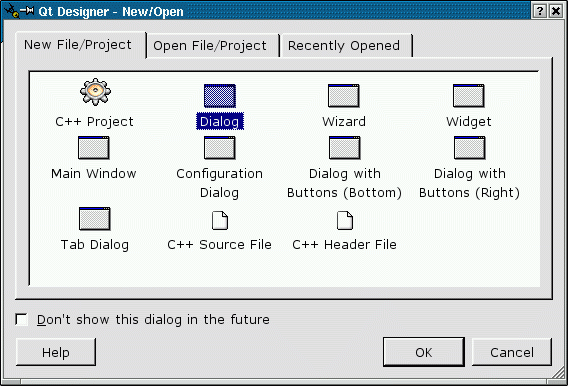The height and width of the screenshot is (386, 568).
Task: Click the What's This question mark button
Action: (x=540, y=11)
